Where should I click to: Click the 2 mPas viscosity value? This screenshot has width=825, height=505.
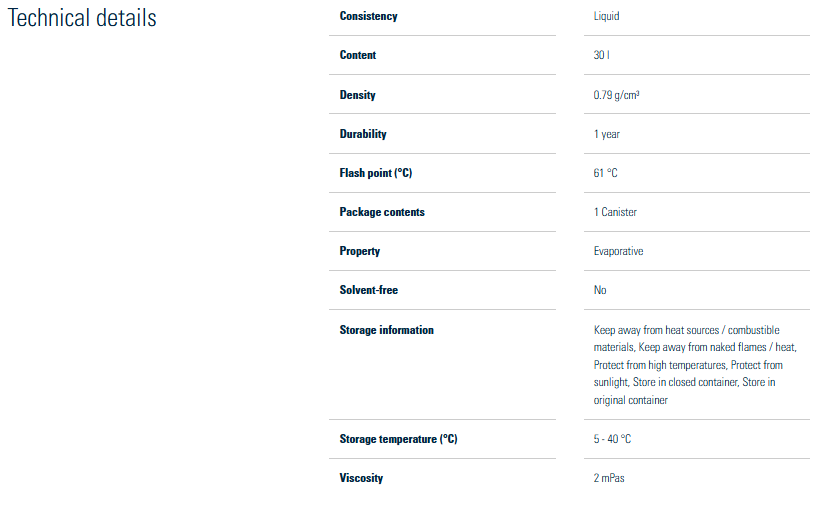click(x=609, y=478)
